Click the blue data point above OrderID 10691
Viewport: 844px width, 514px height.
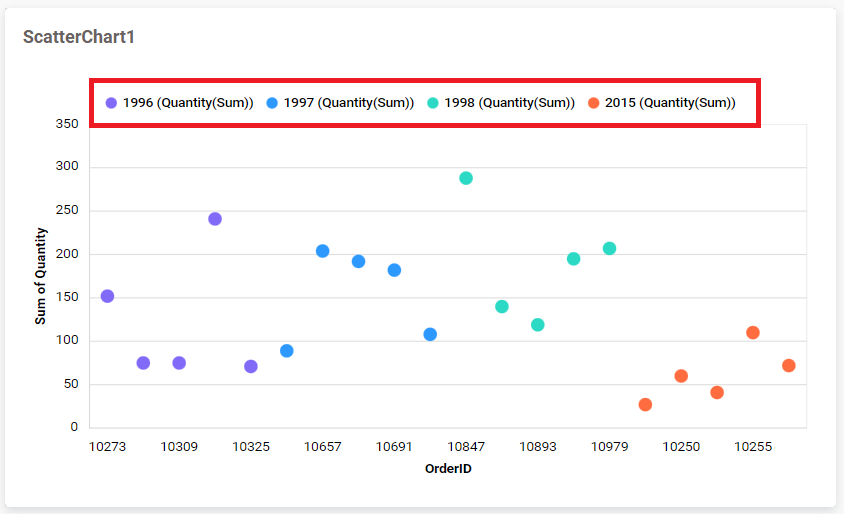[394, 270]
